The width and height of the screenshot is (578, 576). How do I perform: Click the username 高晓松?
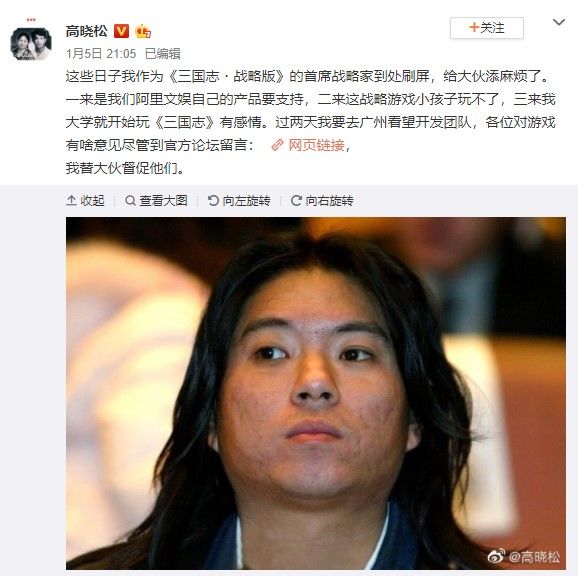tap(87, 31)
